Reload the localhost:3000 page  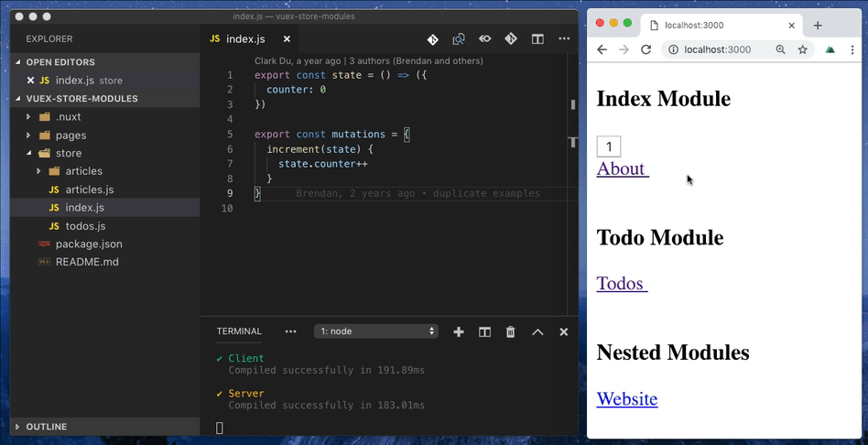point(646,49)
